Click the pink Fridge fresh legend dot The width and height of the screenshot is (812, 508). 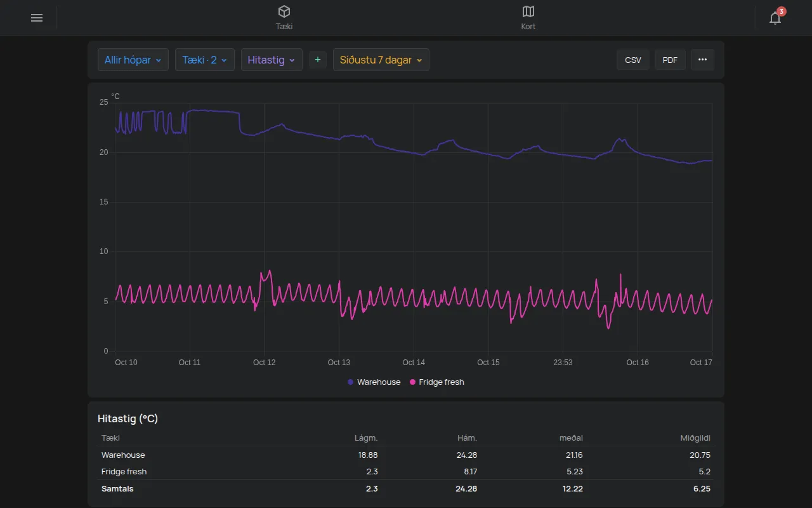click(413, 382)
